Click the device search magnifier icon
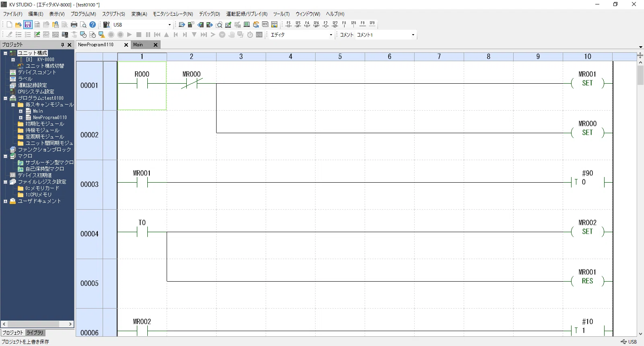The width and height of the screenshot is (644, 346). pos(219,25)
